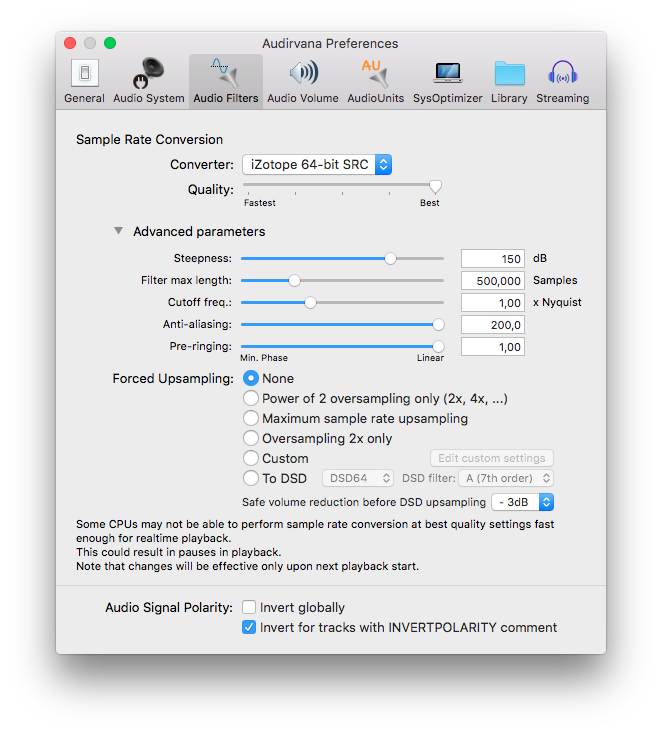Click the Steepness slider handle
The width and height of the screenshot is (662, 734).
[390, 258]
